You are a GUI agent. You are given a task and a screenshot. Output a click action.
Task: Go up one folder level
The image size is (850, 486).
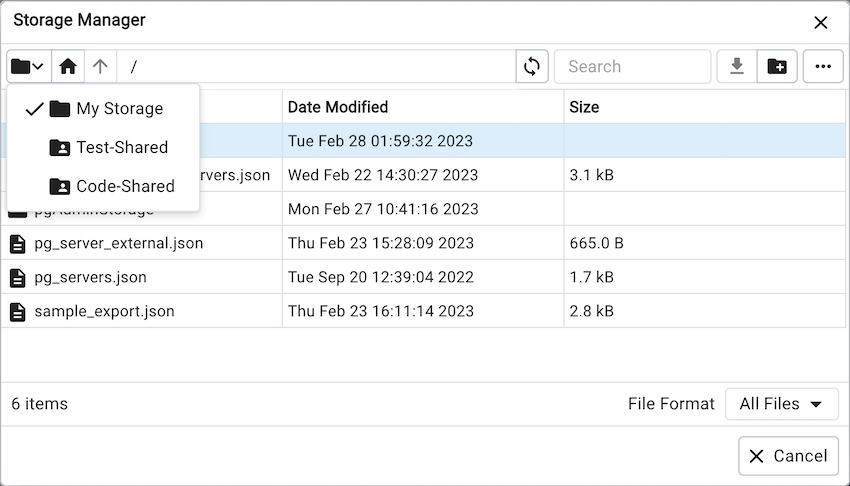coord(100,67)
